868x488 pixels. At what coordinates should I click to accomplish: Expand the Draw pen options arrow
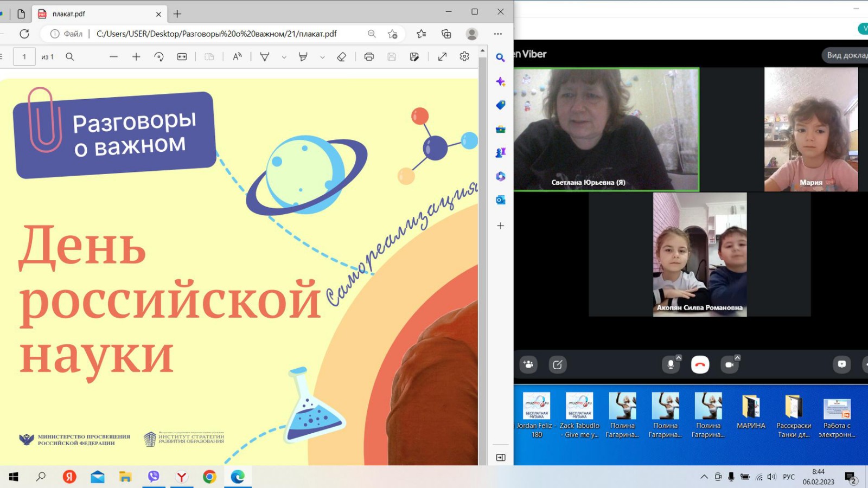(284, 57)
